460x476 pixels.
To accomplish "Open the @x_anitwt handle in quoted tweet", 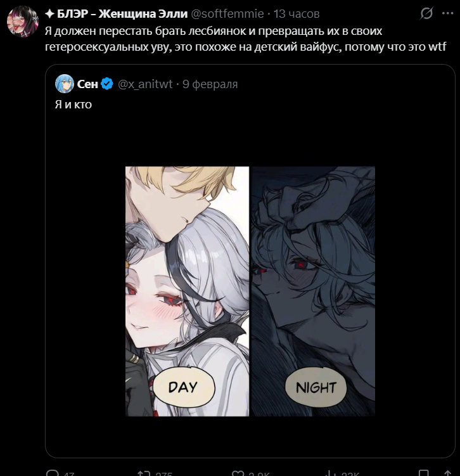I will coord(145,84).
